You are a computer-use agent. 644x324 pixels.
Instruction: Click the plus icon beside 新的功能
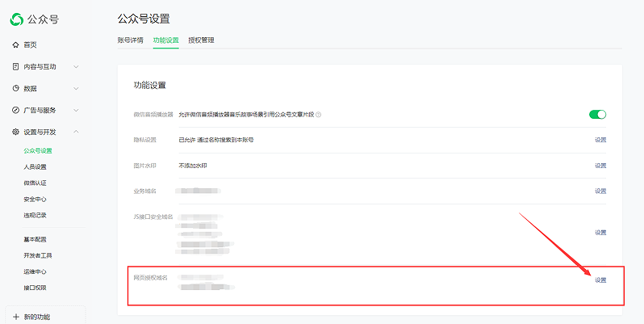[16, 317]
